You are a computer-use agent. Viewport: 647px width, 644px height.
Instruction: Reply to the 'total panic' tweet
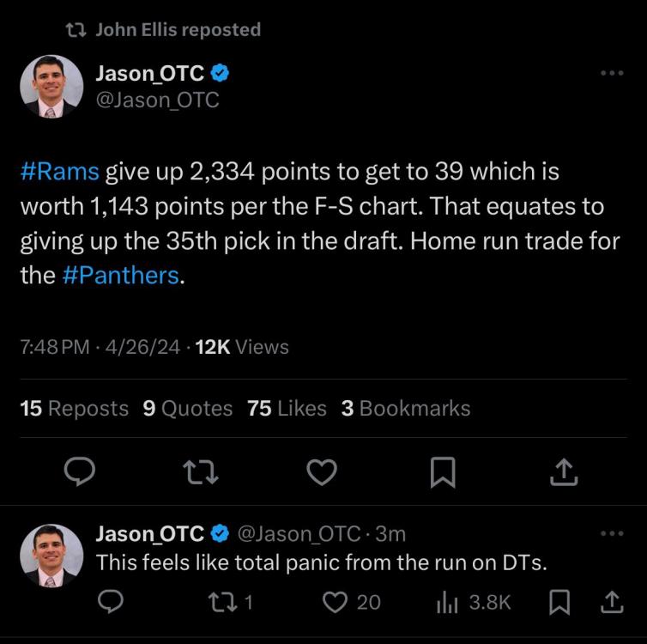click(x=109, y=602)
